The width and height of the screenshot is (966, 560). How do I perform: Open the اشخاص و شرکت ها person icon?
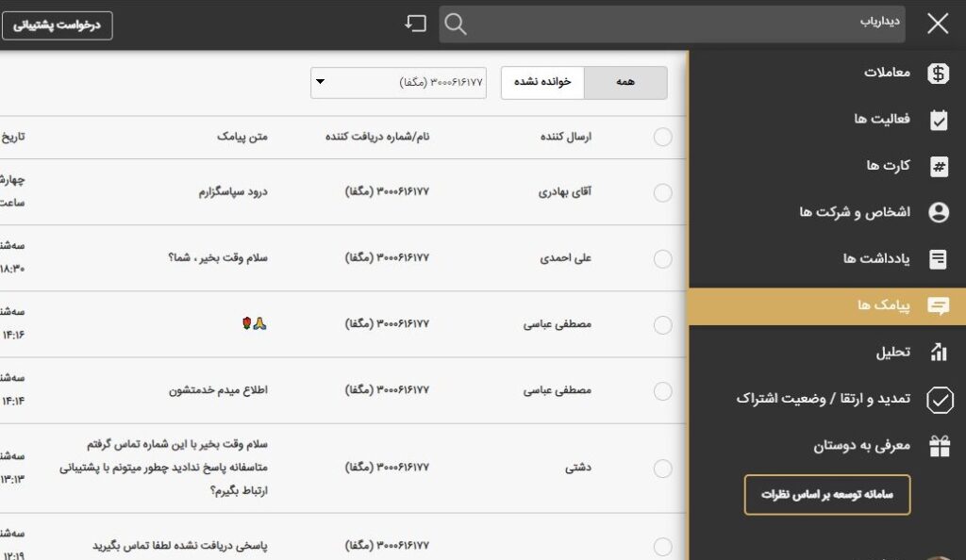(939, 212)
